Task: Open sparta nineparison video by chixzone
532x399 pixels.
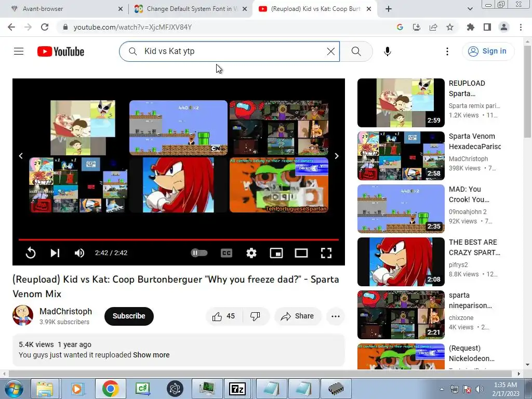Action: (x=401, y=314)
